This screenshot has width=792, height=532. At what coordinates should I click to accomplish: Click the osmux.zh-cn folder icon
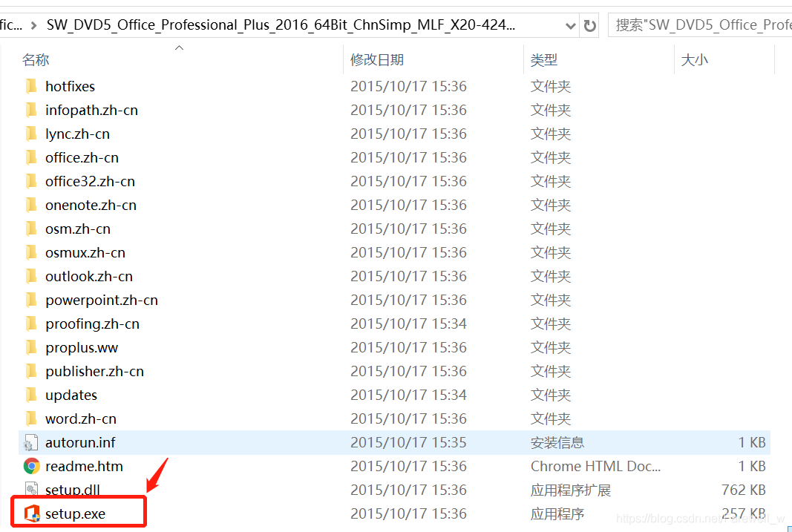(x=31, y=252)
